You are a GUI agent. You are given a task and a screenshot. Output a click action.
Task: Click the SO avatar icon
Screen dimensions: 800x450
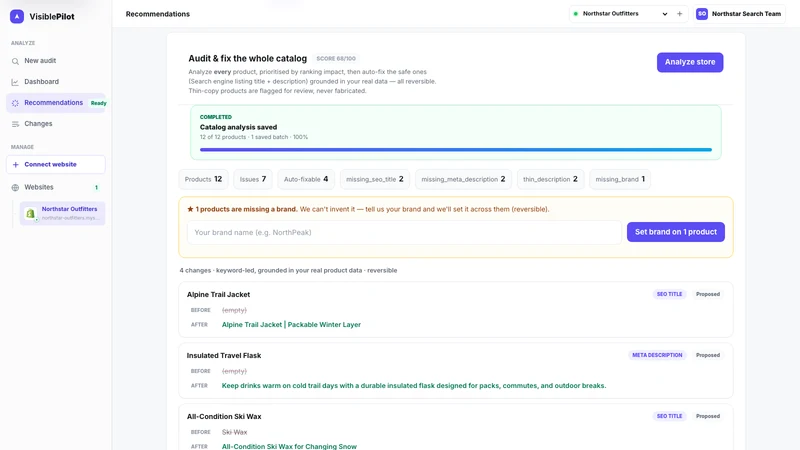[702, 14]
